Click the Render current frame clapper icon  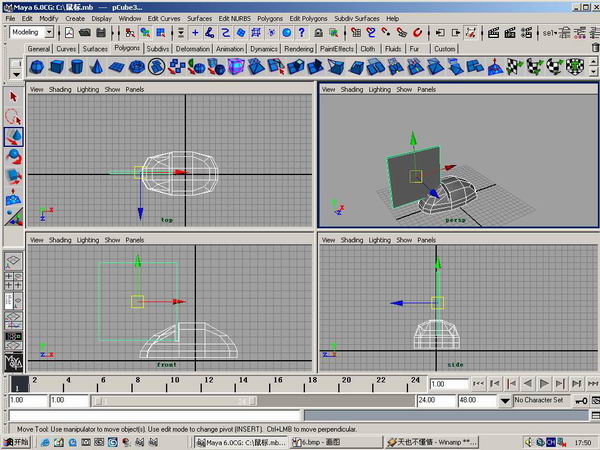[x=494, y=33]
